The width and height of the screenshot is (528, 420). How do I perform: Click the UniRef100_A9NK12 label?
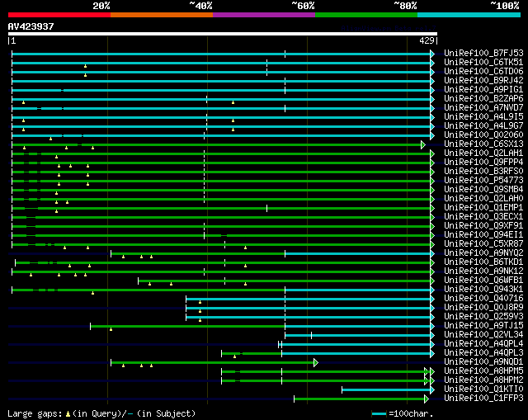tap(483, 271)
